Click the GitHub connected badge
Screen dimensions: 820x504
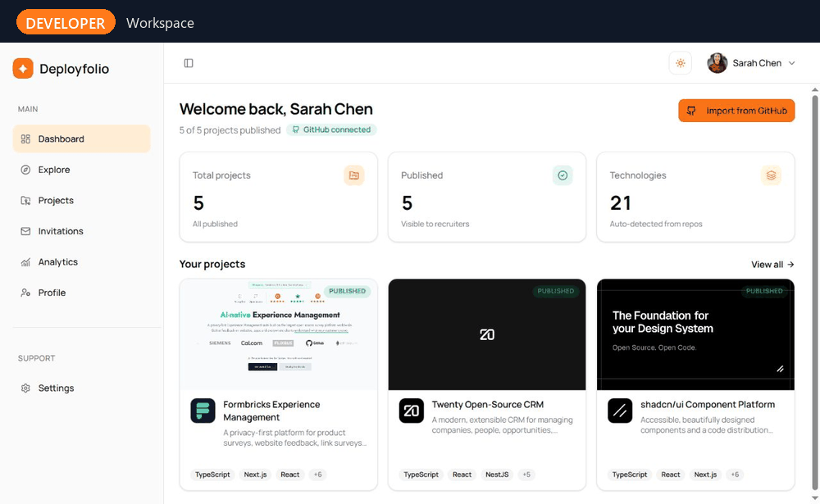point(331,129)
